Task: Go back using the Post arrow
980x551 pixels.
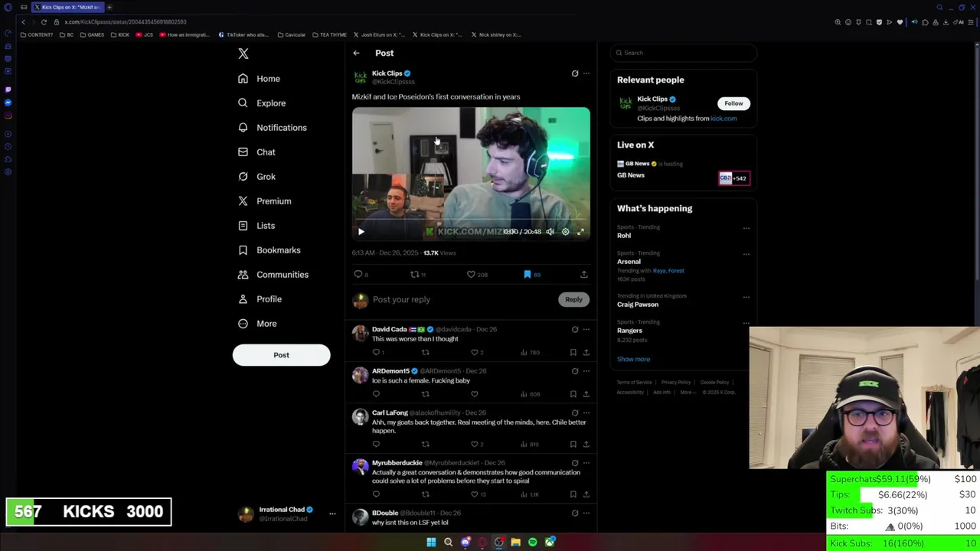Action: [x=356, y=53]
